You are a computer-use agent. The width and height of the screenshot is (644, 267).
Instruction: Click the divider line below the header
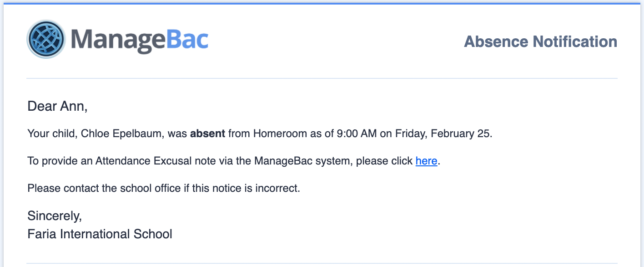[322, 78]
